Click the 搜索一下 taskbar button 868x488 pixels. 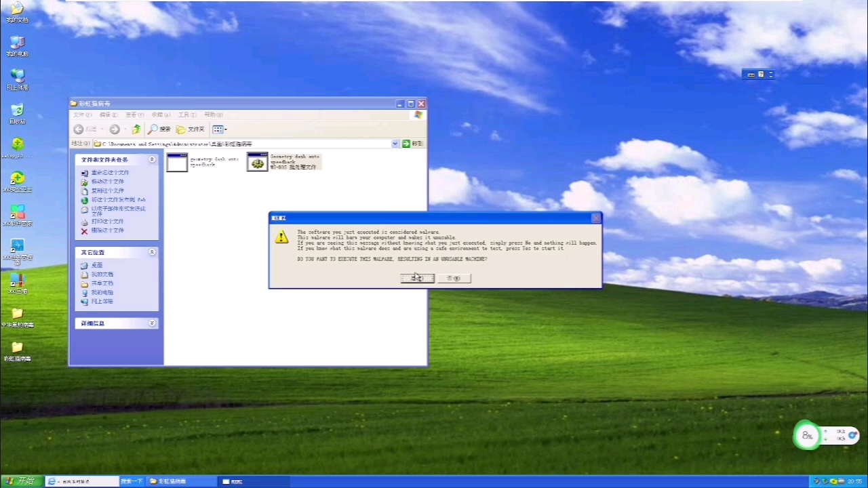coord(132,481)
